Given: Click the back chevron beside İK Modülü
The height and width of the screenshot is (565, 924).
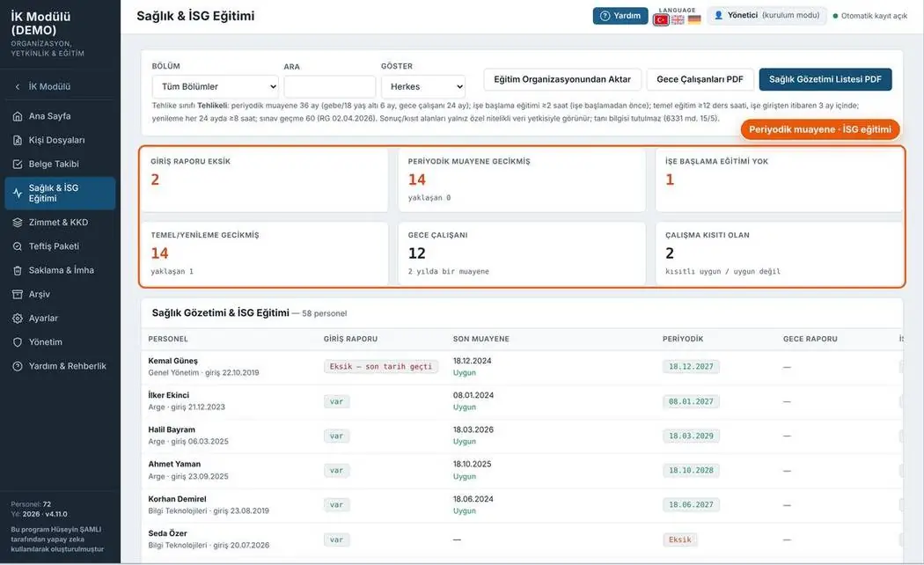Looking at the screenshot, I should point(18,86).
